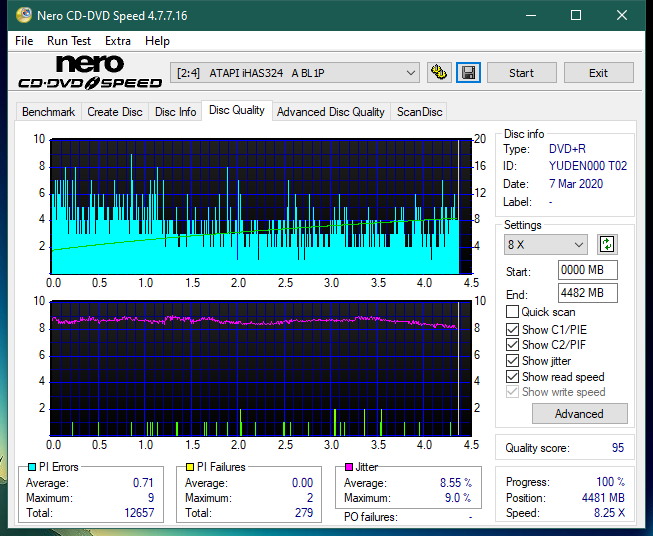Switch to the Benchmark tab
Viewport: 653px width, 536px height.
click(x=49, y=112)
